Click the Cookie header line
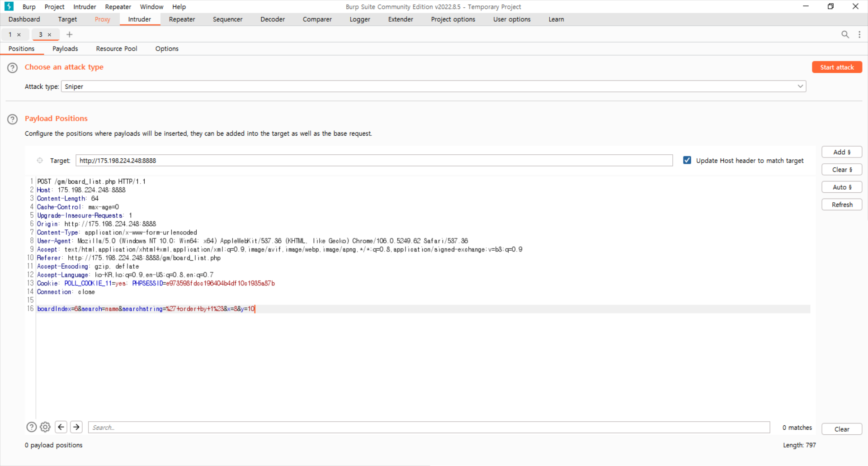The width and height of the screenshot is (868, 466). (x=156, y=284)
